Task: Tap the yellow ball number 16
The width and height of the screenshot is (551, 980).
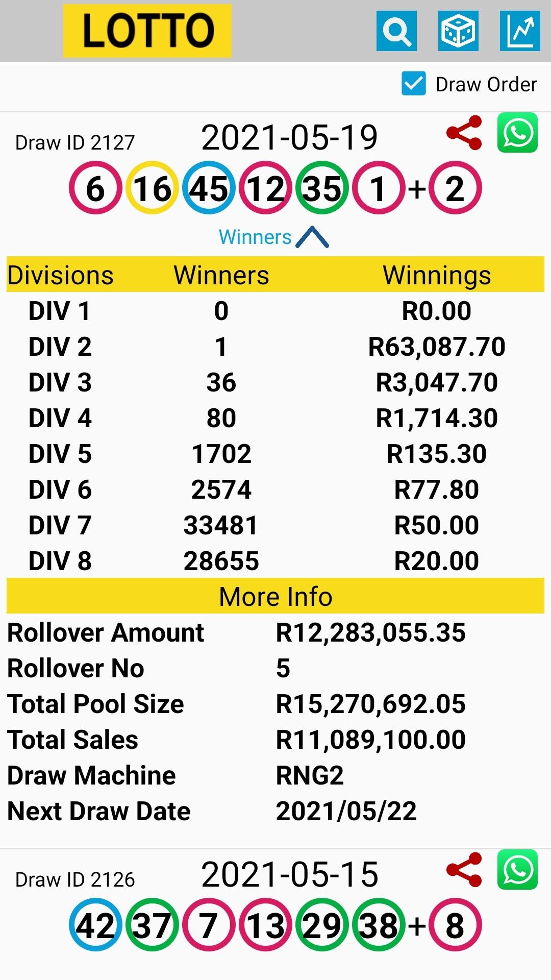Action: pos(152,188)
